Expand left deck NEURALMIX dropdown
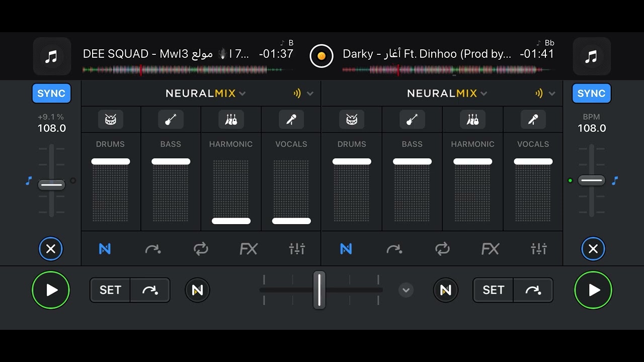Image resolution: width=644 pixels, height=362 pixels. (x=206, y=94)
